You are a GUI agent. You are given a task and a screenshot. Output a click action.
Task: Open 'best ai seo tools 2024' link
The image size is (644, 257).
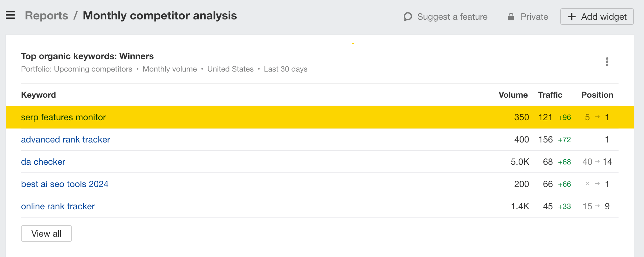[65, 184]
